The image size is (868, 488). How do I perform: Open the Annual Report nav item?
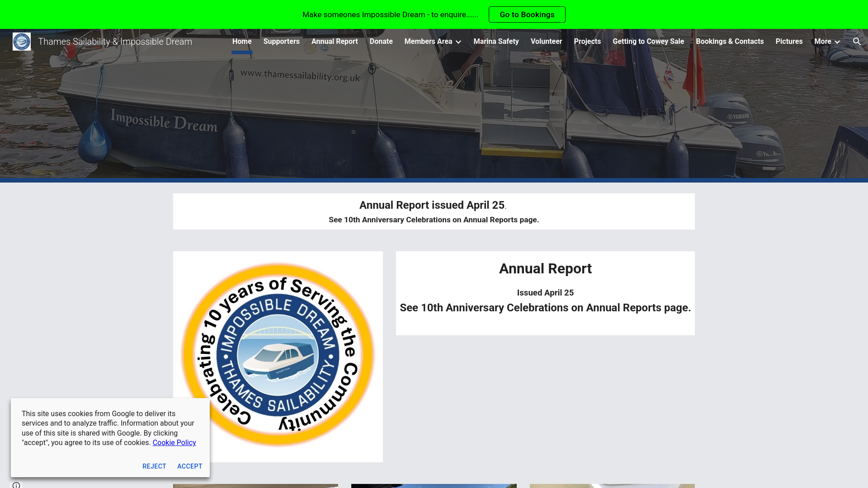(x=335, y=42)
